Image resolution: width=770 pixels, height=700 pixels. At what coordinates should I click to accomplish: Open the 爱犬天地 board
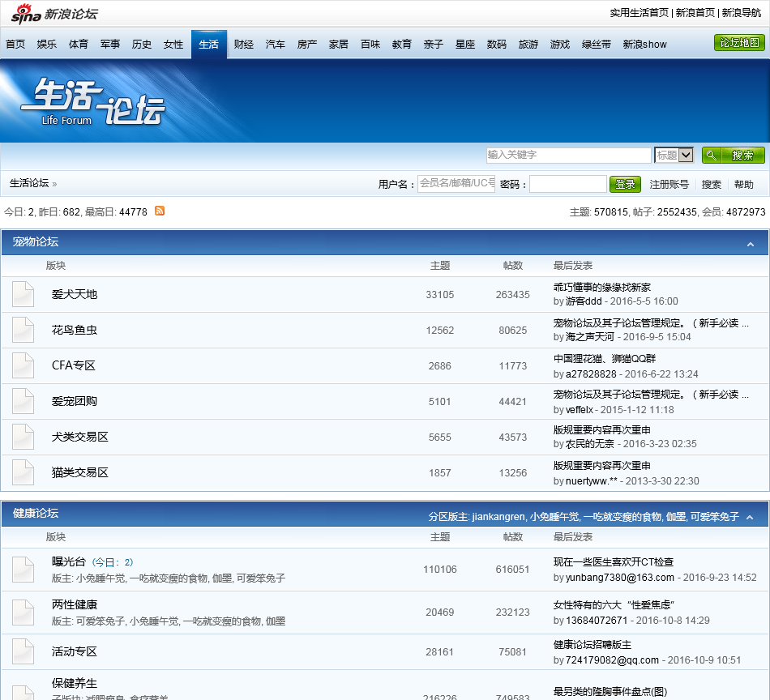pos(75,294)
